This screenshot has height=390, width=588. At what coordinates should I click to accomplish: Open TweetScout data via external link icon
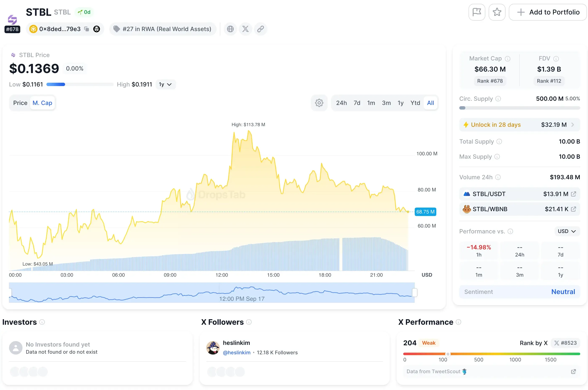573,372
